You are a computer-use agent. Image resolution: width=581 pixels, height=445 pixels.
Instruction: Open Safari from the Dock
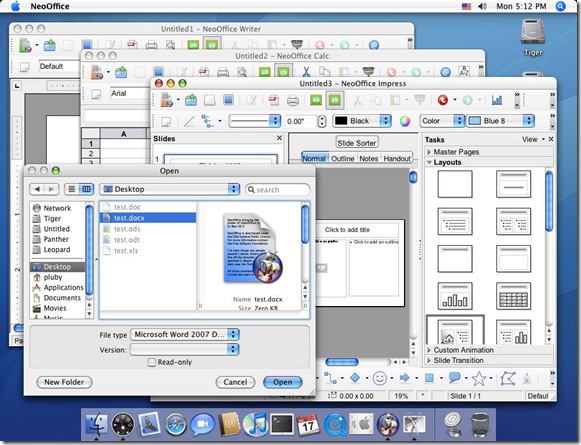(x=176, y=425)
